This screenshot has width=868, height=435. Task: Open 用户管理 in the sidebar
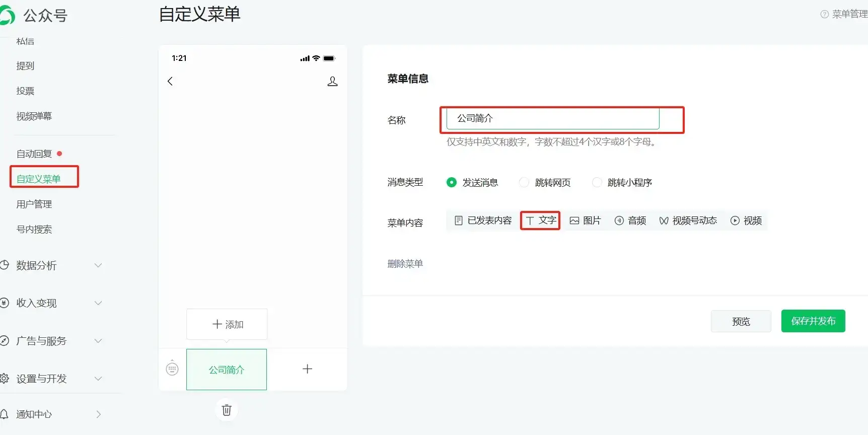34,204
